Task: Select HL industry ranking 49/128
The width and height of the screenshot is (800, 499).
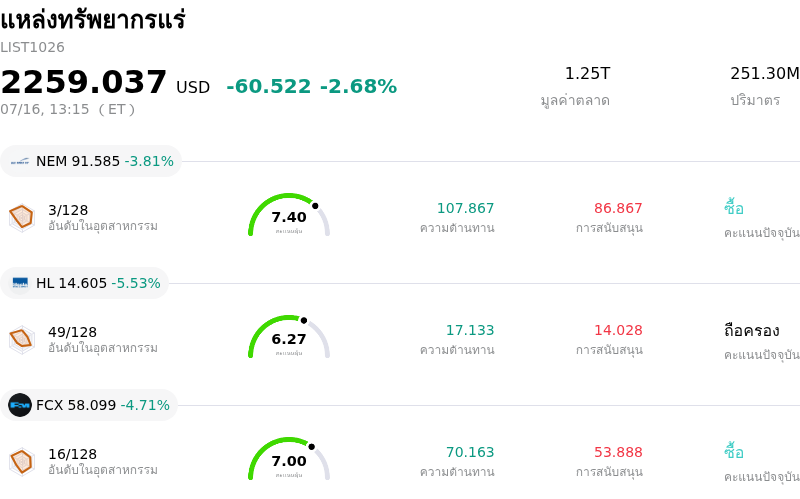Action: [72, 332]
